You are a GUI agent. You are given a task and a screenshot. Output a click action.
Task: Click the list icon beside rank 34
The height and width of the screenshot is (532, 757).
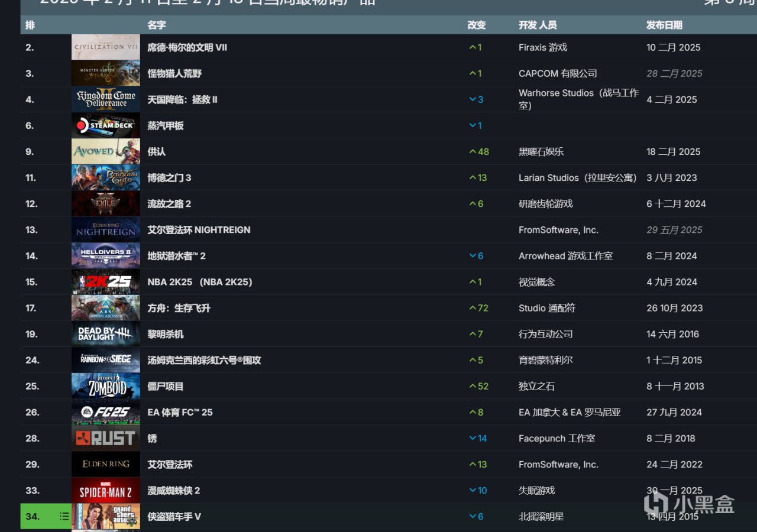pos(64,517)
